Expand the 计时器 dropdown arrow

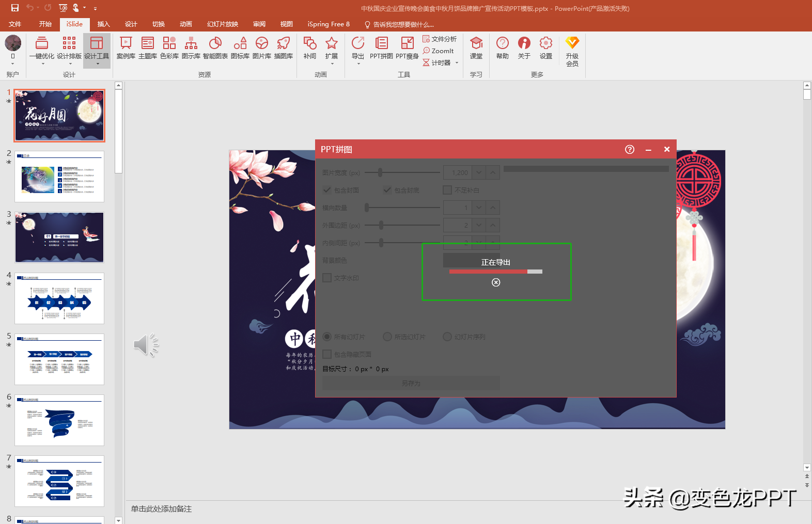457,63
